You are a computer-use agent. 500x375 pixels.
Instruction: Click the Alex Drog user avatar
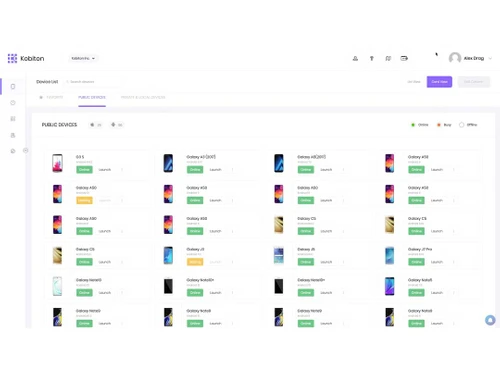click(455, 58)
